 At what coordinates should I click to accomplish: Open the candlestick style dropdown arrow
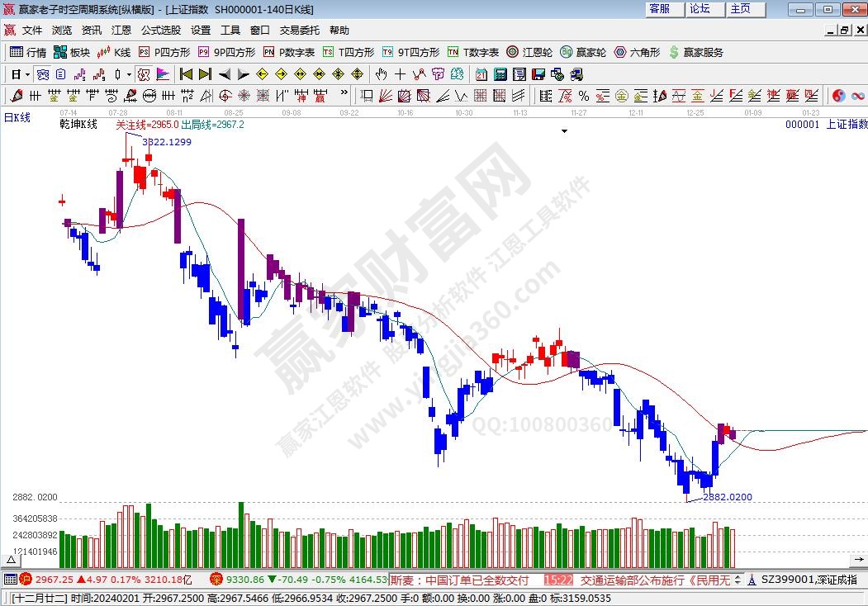129,74
